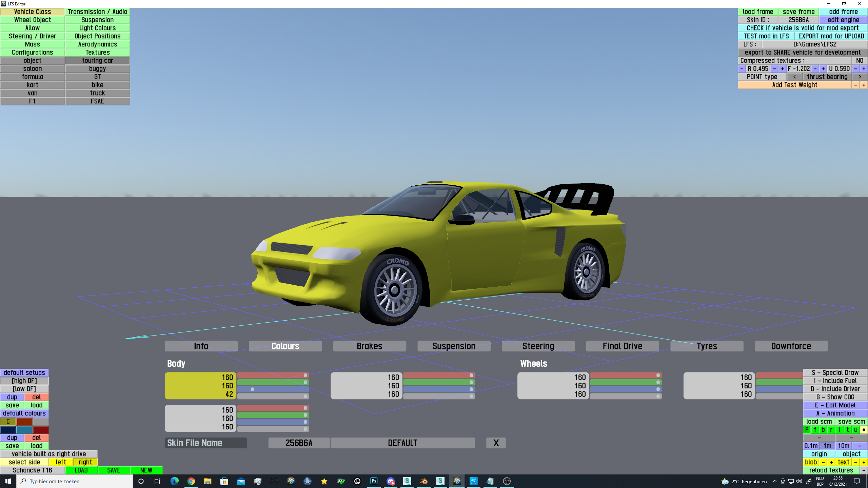Select the 'P' perspective view button
The width and height of the screenshot is (868, 488).
807,430
